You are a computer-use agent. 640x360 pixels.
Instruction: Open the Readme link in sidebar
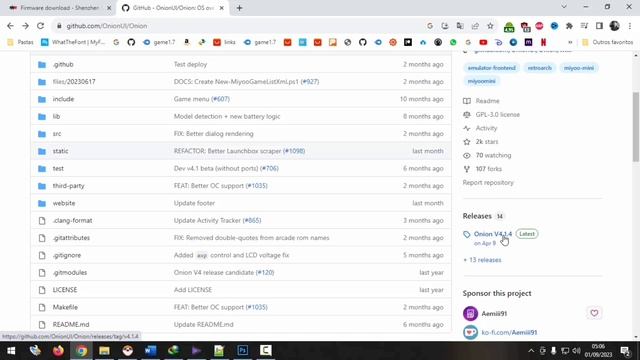pos(487,101)
